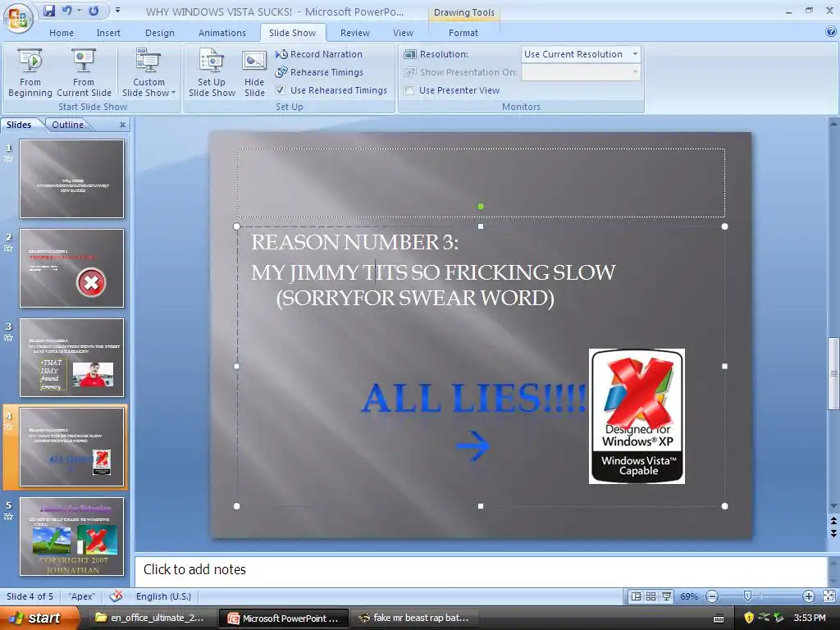Click the empty title placeholder
This screenshot has height=630, width=840.
pyautogui.click(x=481, y=183)
